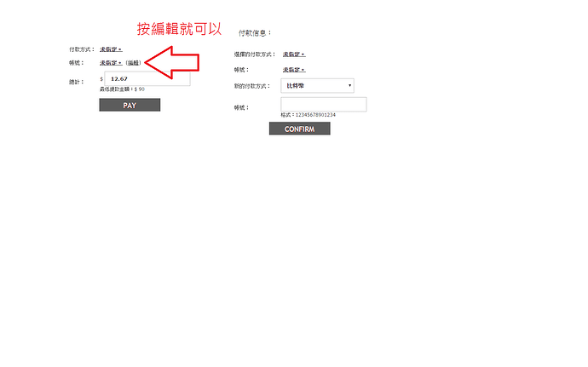
Task: Expand the 新的付款方式 dropdown showing 比特幣
Action: 317,85
